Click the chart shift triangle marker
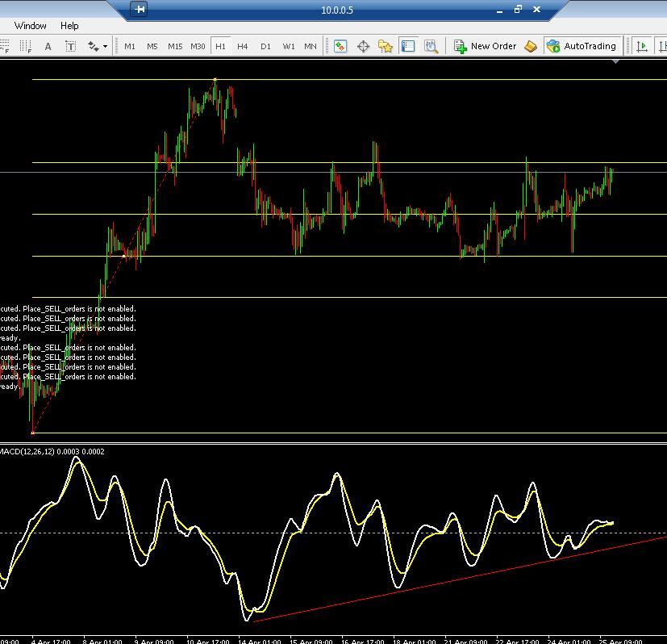The image size is (667, 644). tap(615, 61)
